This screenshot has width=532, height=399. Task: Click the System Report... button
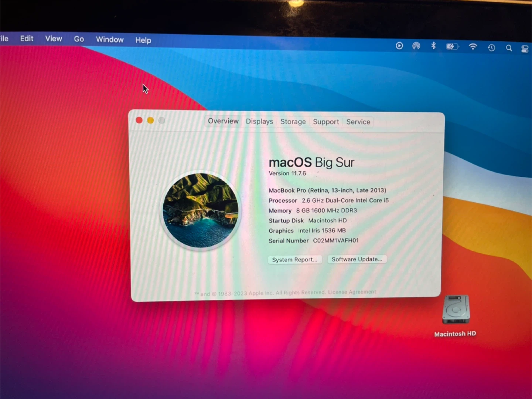tap(294, 260)
